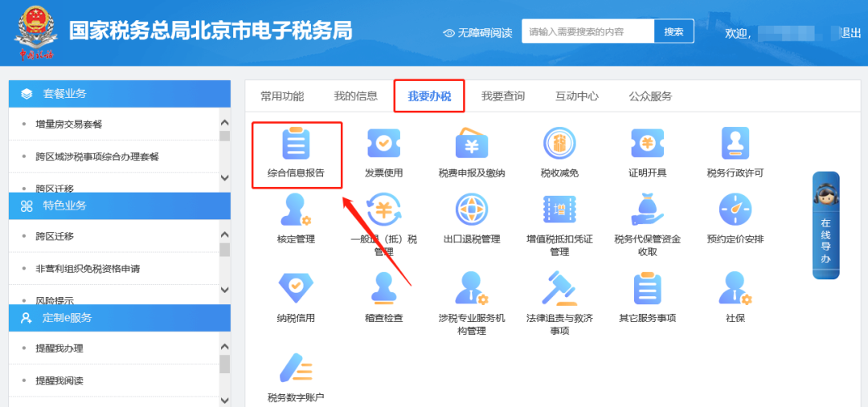Viewport: 868px width, 407px height.
Task: Click down arrow in 特色业务 list scrollbar
Action: coord(224,289)
